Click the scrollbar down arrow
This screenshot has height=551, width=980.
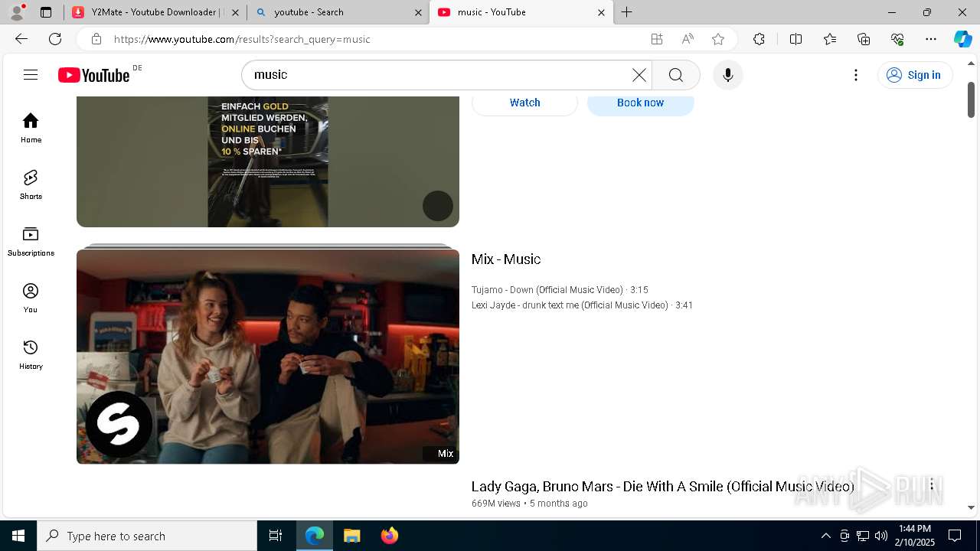click(971, 507)
